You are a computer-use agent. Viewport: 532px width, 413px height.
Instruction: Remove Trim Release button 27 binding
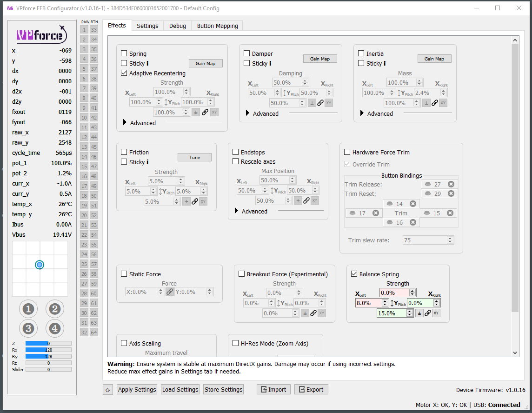[451, 184]
